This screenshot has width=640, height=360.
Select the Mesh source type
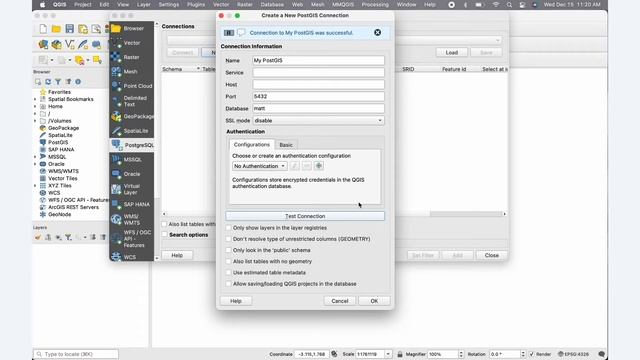pyautogui.click(x=132, y=71)
